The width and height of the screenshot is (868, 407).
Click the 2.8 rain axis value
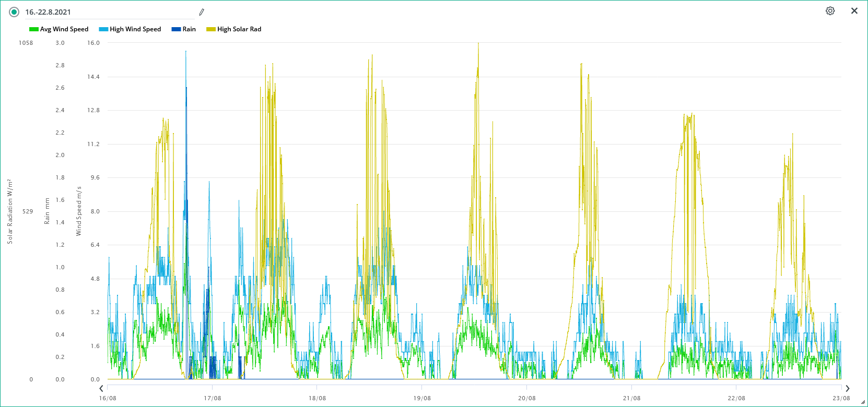tap(60, 65)
